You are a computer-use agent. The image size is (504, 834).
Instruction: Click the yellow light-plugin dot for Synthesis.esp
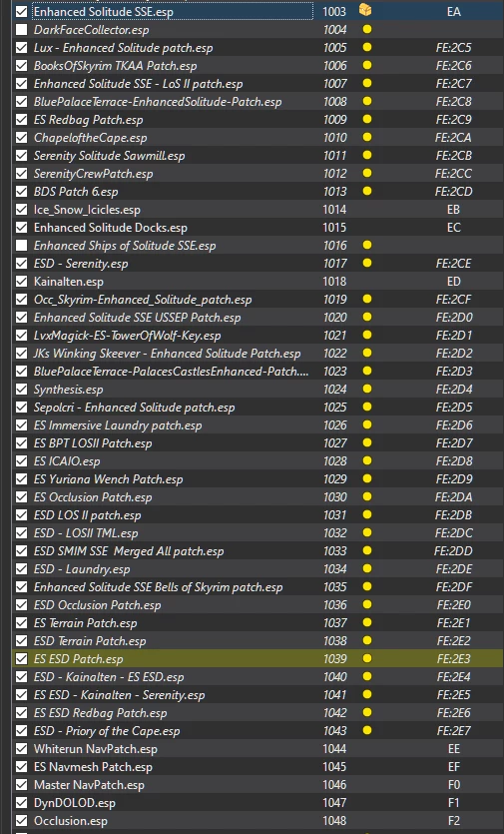367,389
